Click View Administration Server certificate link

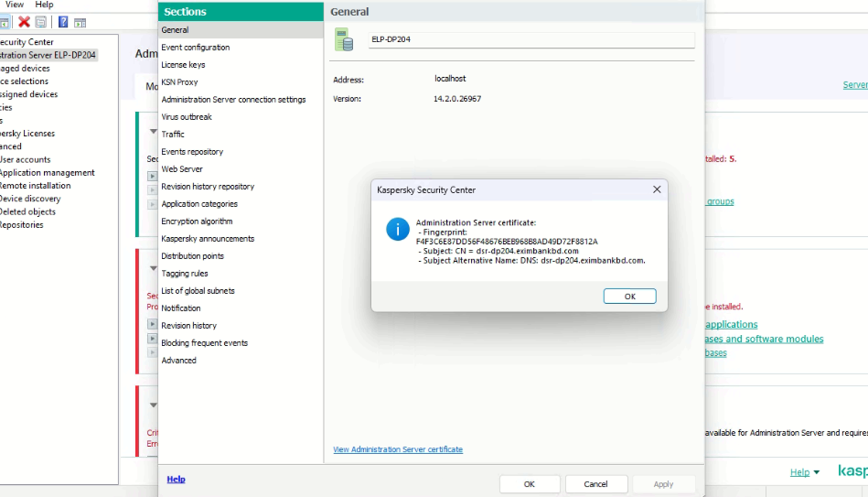[x=398, y=449]
